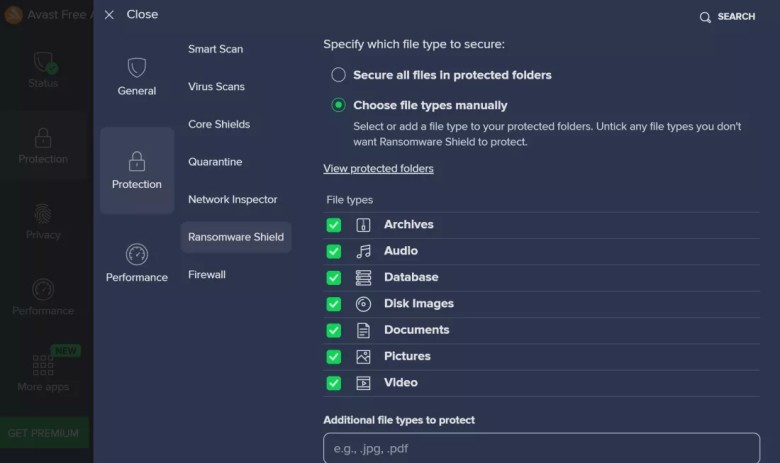Click the Database stack icon
This screenshot has height=463, width=780.
363,278
